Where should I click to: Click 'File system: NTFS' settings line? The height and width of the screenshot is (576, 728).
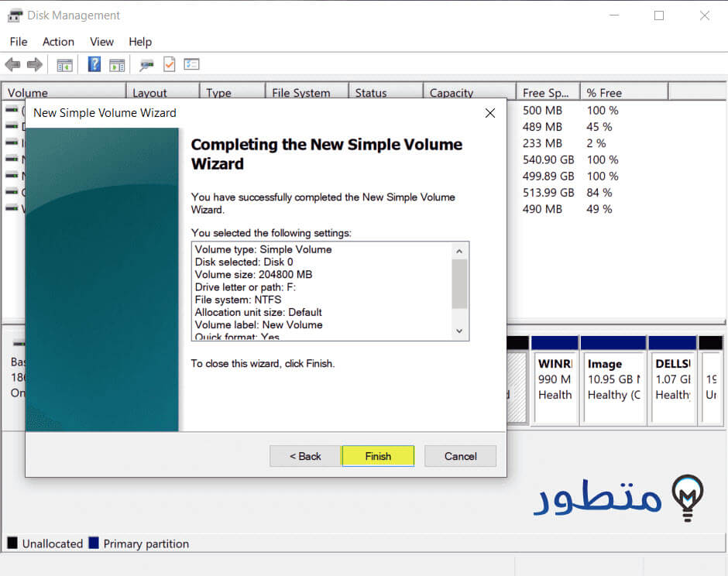(239, 300)
